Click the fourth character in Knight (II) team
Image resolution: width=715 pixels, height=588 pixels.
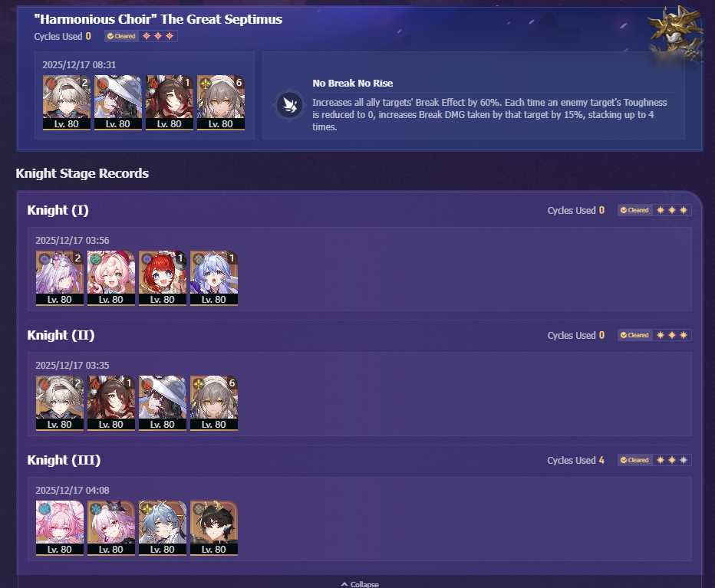point(214,403)
